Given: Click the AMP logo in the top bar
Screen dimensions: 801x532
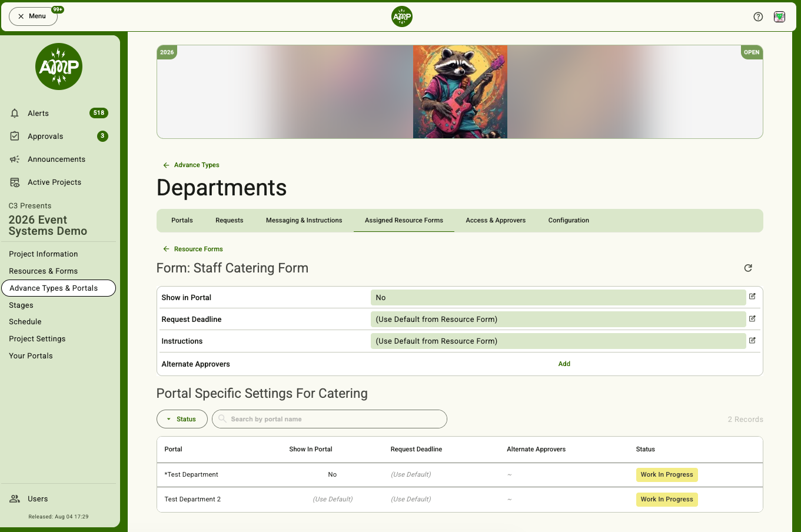Looking at the screenshot, I should click(402, 16).
